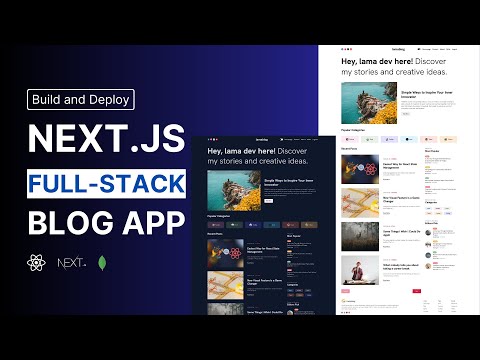Open React logo post thumbnail, light blog
The image size is (480, 360).
(x=360, y=169)
